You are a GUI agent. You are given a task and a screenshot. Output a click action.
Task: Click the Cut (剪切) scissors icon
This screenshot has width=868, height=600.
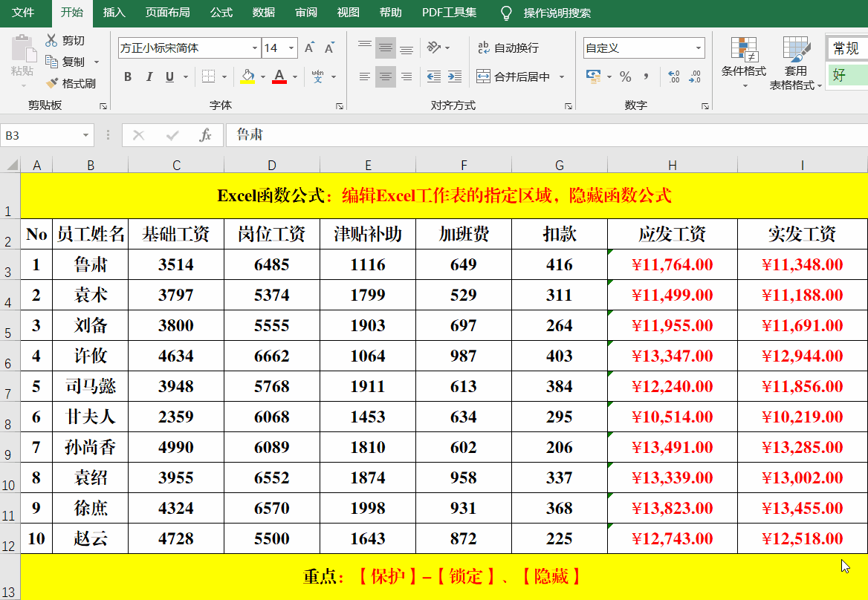[x=51, y=40]
